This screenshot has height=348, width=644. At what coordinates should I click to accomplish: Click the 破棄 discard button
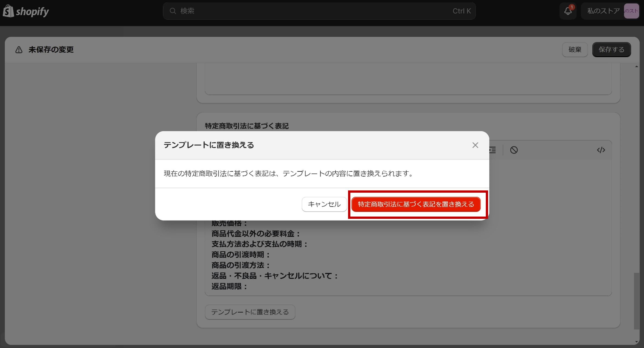tap(575, 50)
